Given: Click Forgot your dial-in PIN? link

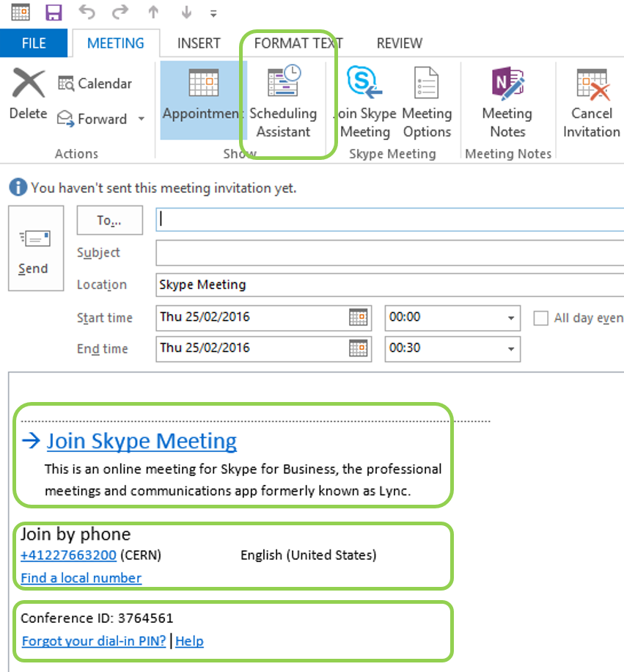Looking at the screenshot, I should click(94, 641).
